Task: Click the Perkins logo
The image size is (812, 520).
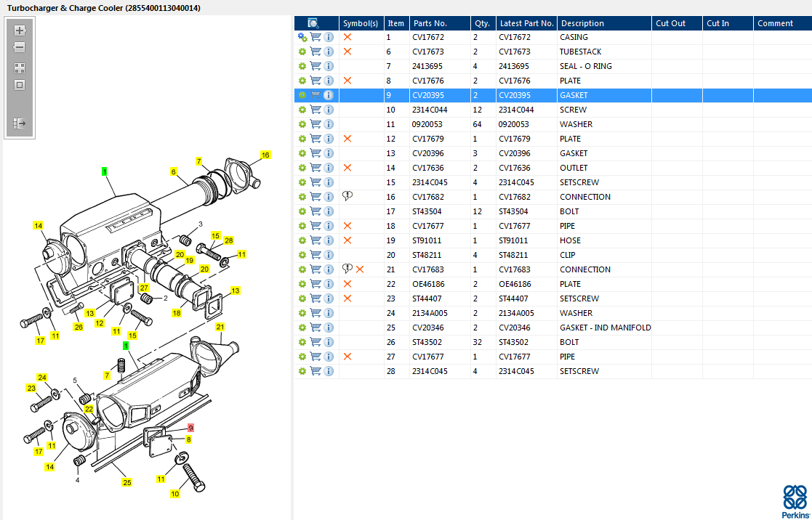Action: click(x=795, y=501)
